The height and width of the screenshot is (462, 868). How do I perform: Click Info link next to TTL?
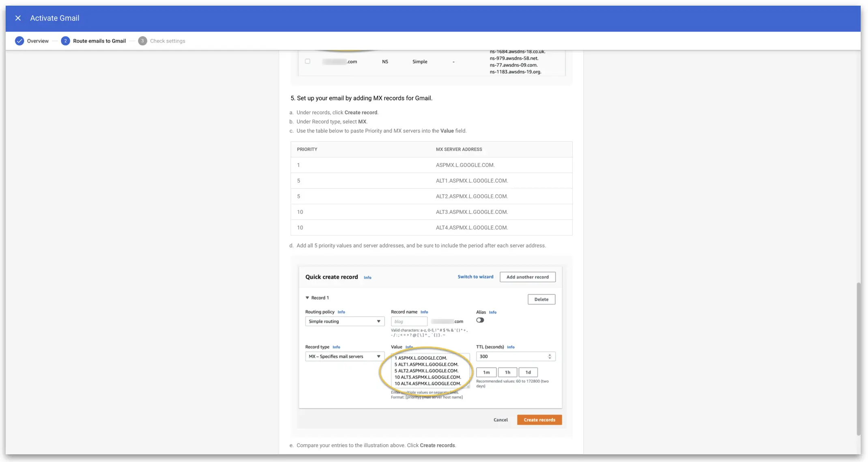[511, 347]
